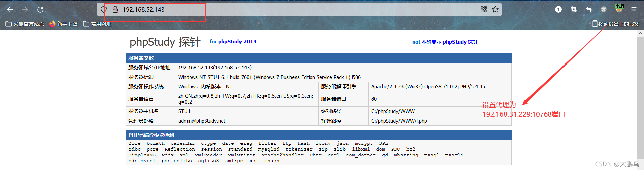Screen dimensions: 644x170
Task: Open the phpStudy 2014 link
Action: 237,42
